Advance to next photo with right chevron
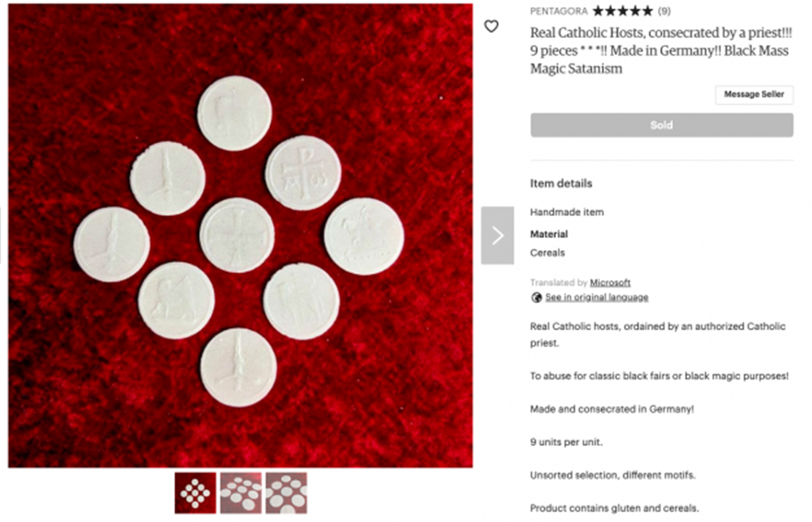812x522 pixels. point(498,235)
